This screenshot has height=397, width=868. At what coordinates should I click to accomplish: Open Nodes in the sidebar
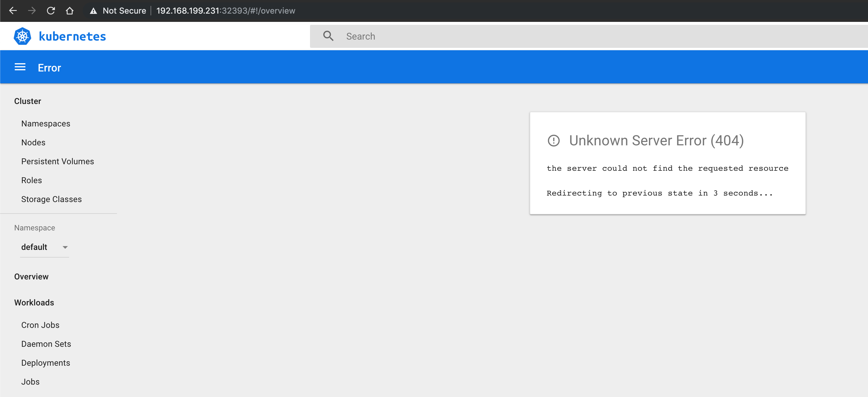coord(33,143)
